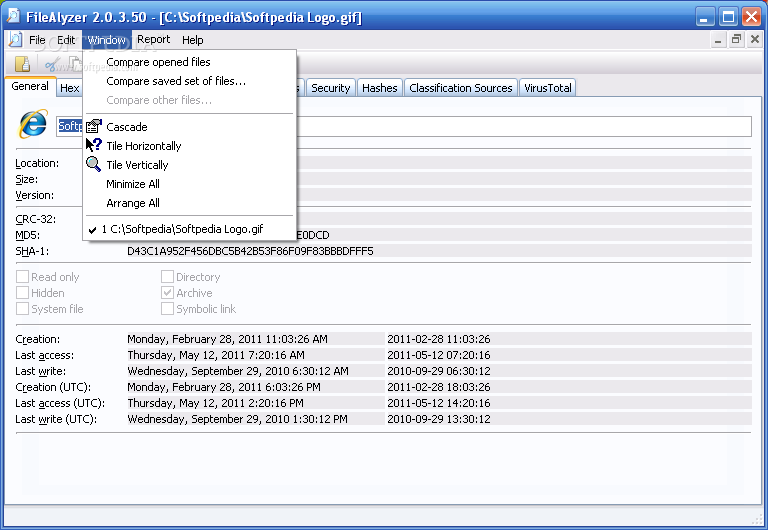Restore the inner document window

click(736, 40)
